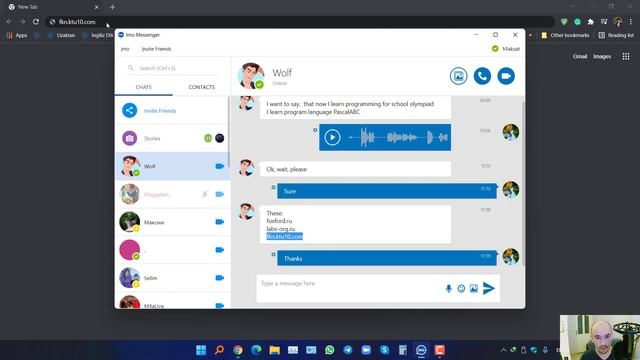The height and width of the screenshot is (360, 640).
Task: Click the 'Sure' sent message bubble
Action: click(x=387, y=191)
